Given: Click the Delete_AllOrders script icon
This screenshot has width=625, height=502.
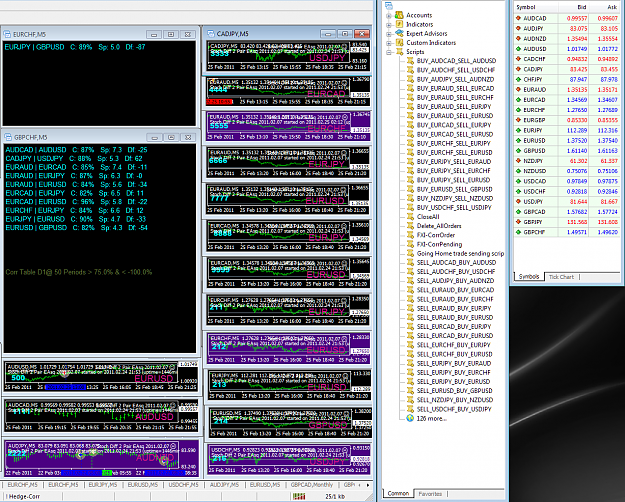Looking at the screenshot, I should pyautogui.click(x=410, y=226).
